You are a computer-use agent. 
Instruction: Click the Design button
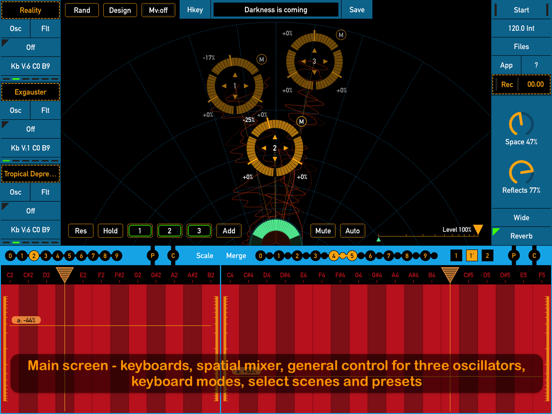[120, 10]
